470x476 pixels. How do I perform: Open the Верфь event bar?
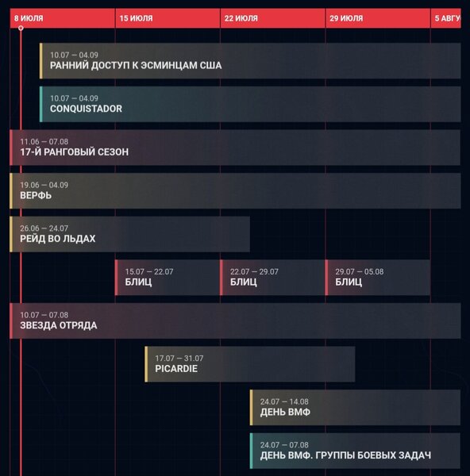pyautogui.click(x=235, y=191)
